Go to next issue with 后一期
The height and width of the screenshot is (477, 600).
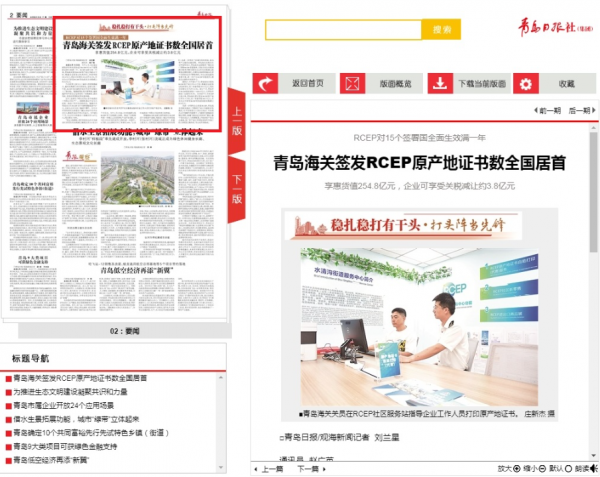(x=579, y=110)
